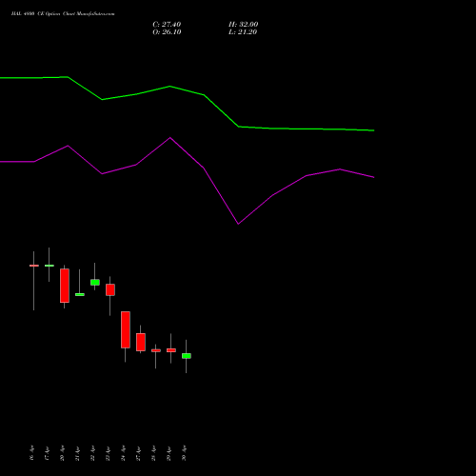The image size is (476, 476).
Task: Select the 28 Apr date label
Action: tap(153, 453)
